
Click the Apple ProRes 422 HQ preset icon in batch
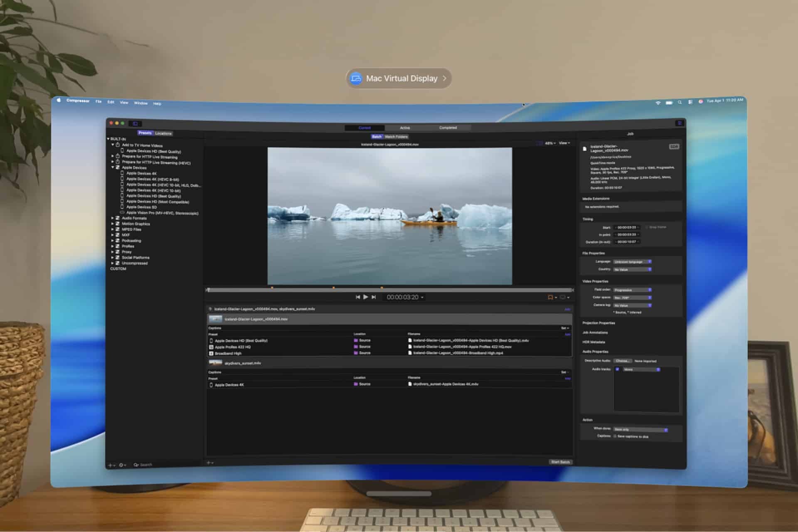[211, 347]
